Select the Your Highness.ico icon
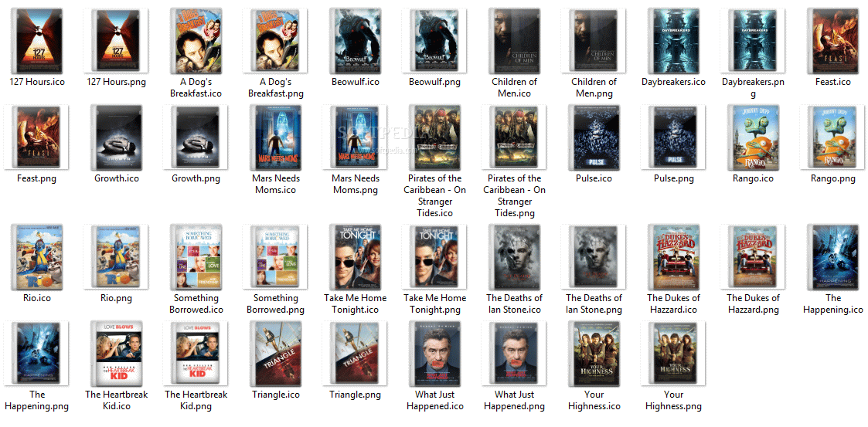This screenshot has width=868, height=427. click(594, 354)
